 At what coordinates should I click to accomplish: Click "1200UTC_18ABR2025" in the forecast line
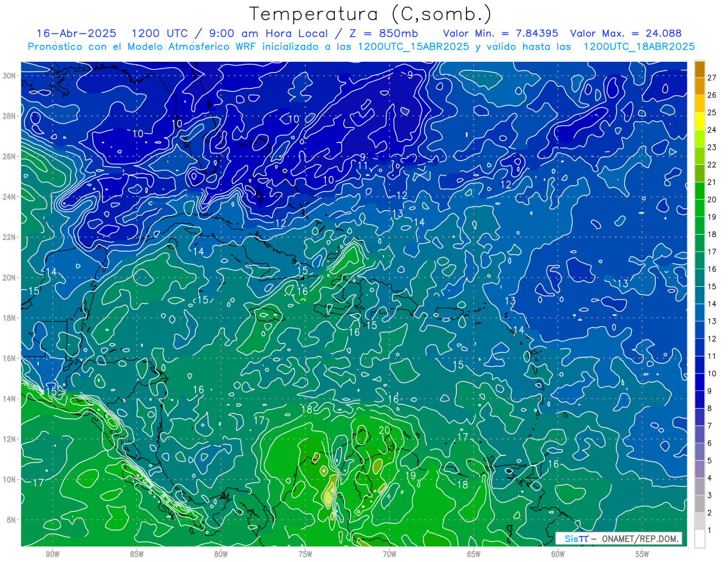coord(639,47)
